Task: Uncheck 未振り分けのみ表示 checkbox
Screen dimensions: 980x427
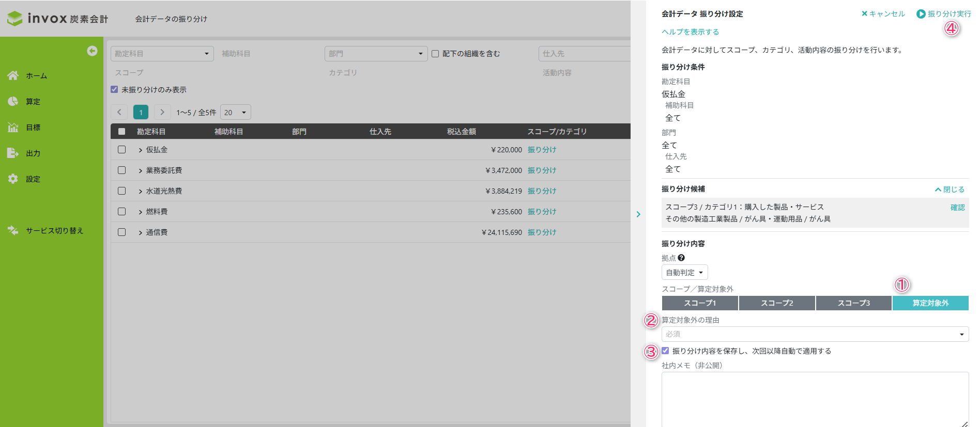Action: (x=114, y=89)
